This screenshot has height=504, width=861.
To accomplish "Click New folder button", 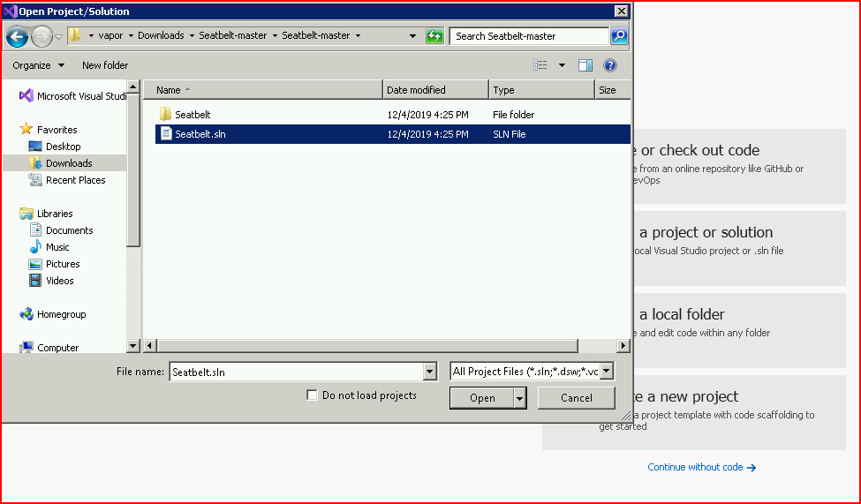I will tap(105, 65).
